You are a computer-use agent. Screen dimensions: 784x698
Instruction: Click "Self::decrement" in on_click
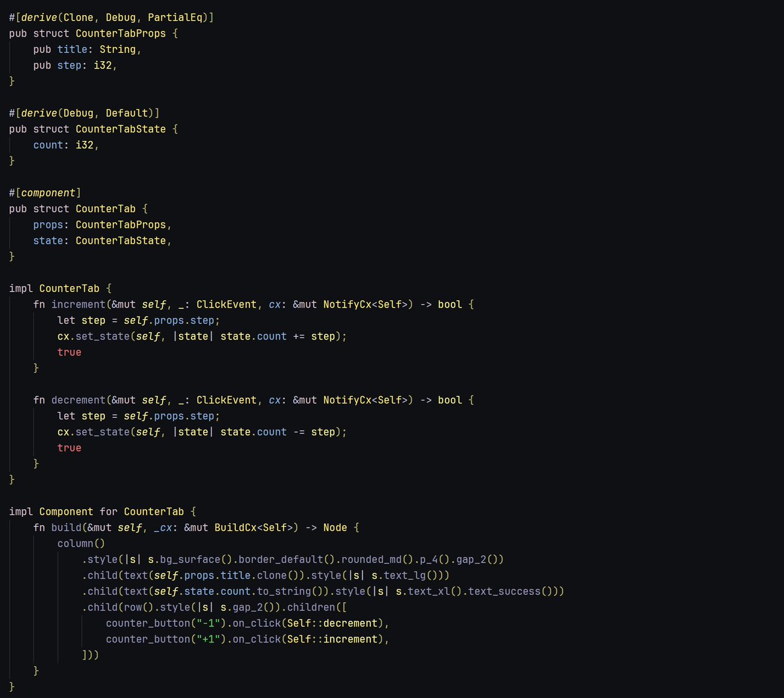[x=332, y=624]
